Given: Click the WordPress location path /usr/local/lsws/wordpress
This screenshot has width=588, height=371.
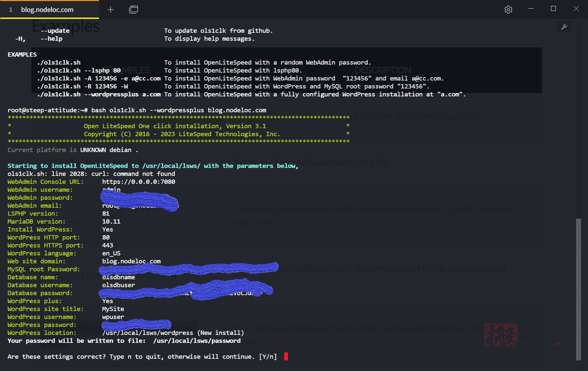Looking at the screenshot, I should [x=148, y=333].
